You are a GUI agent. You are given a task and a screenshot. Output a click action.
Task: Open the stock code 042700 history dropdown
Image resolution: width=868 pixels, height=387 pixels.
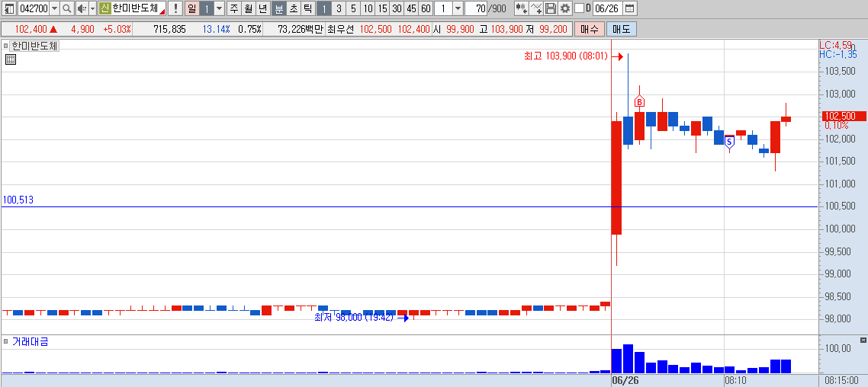54,8
